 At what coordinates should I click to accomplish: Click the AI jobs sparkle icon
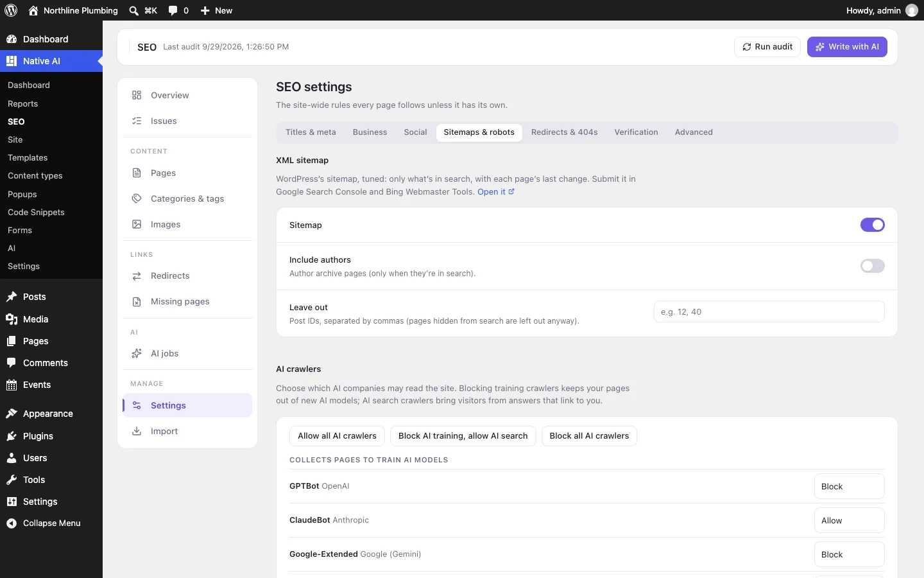[137, 353]
